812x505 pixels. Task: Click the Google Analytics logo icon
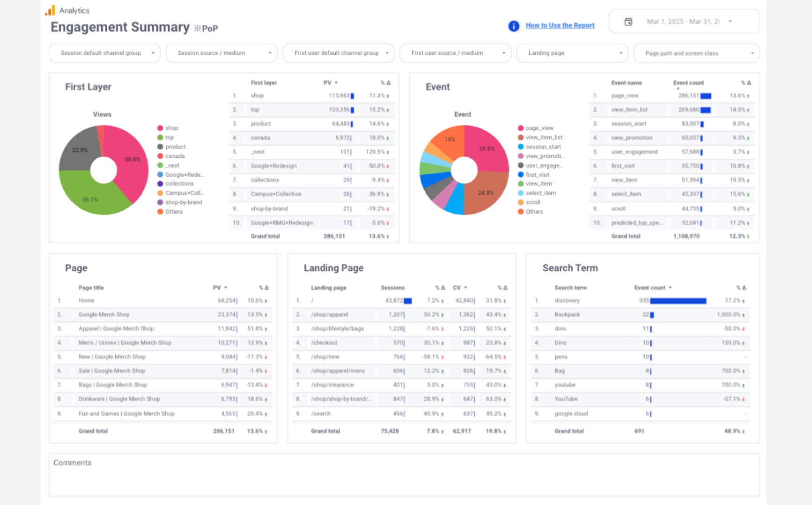coord(50,10)
